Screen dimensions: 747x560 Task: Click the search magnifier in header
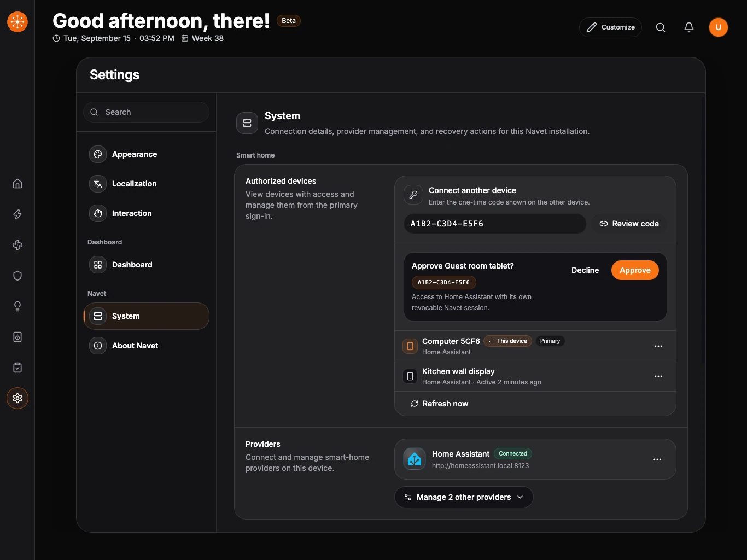(x=661, y=27)
